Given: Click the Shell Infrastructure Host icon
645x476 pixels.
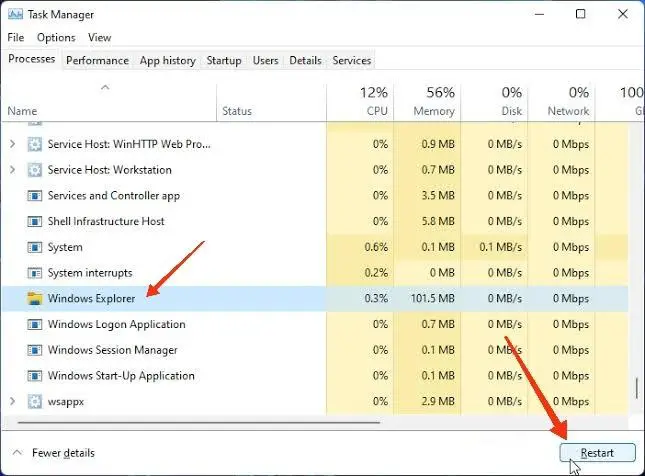Looking at the screenshot, I should tap(35, 221).
